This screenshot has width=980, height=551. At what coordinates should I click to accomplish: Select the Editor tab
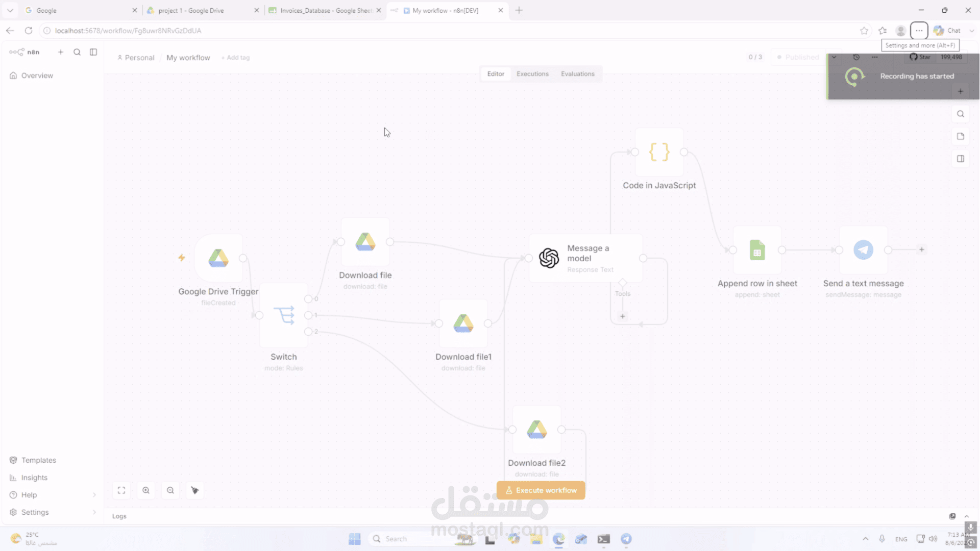(496, 74)
